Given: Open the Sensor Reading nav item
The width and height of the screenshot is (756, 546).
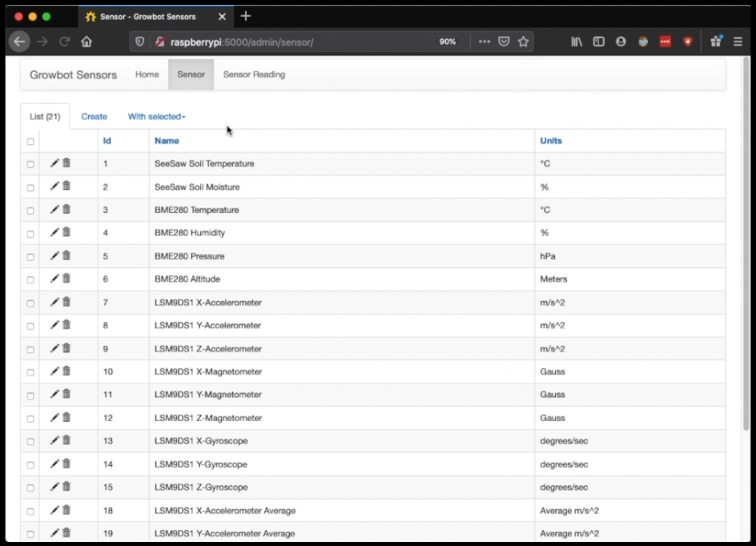Looking at the screenshot, I should (254, 74).
